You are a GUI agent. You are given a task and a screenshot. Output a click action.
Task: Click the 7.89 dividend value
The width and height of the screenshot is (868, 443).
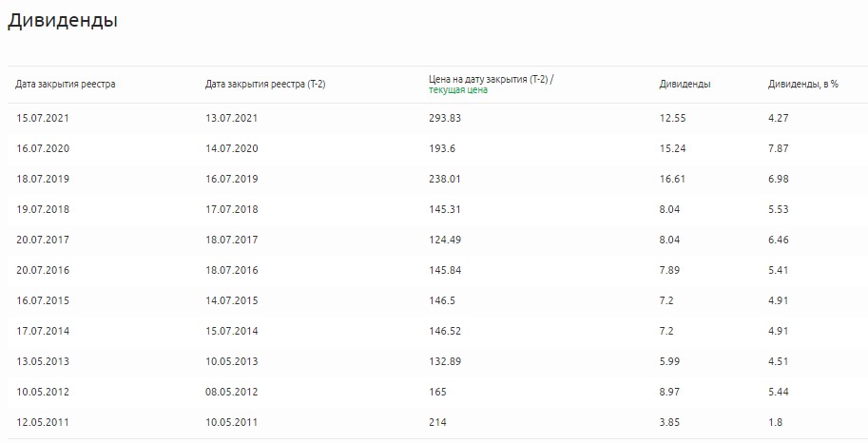(x=669, y=270)
